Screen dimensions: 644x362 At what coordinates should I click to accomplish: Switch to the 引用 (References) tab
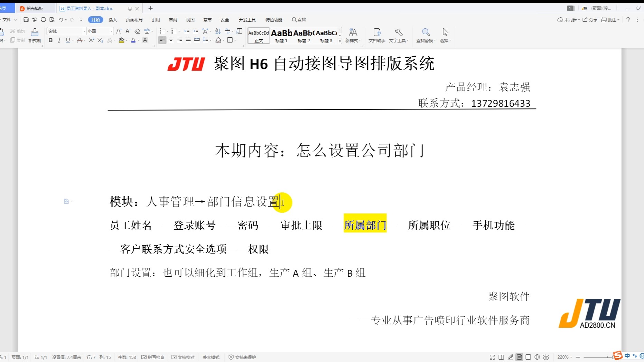point(156,20)
